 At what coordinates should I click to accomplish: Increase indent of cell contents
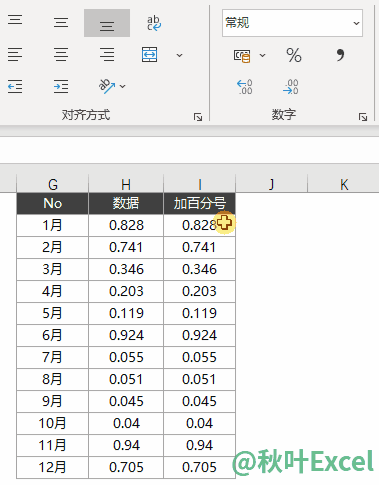click(61, 86)
